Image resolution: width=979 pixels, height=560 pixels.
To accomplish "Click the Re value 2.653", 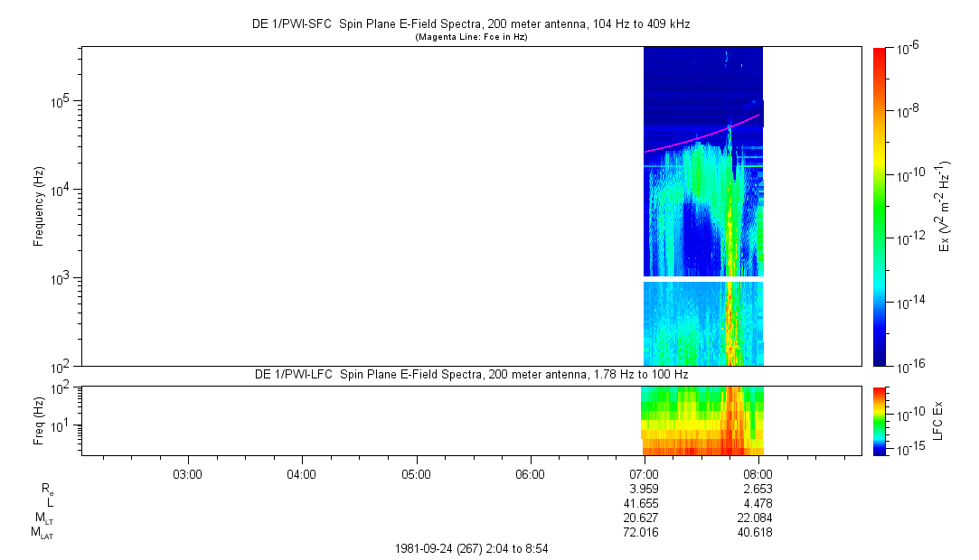I will coord(758,489).
